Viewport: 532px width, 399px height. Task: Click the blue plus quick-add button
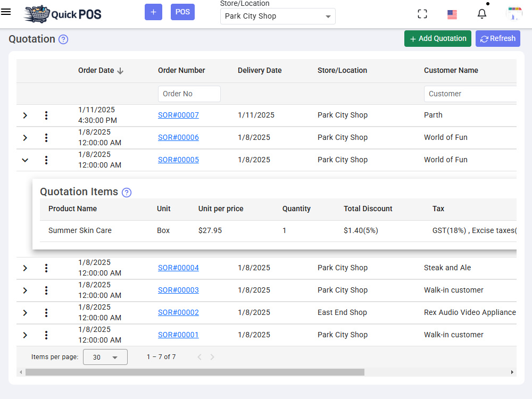click(x=153, y=12)
